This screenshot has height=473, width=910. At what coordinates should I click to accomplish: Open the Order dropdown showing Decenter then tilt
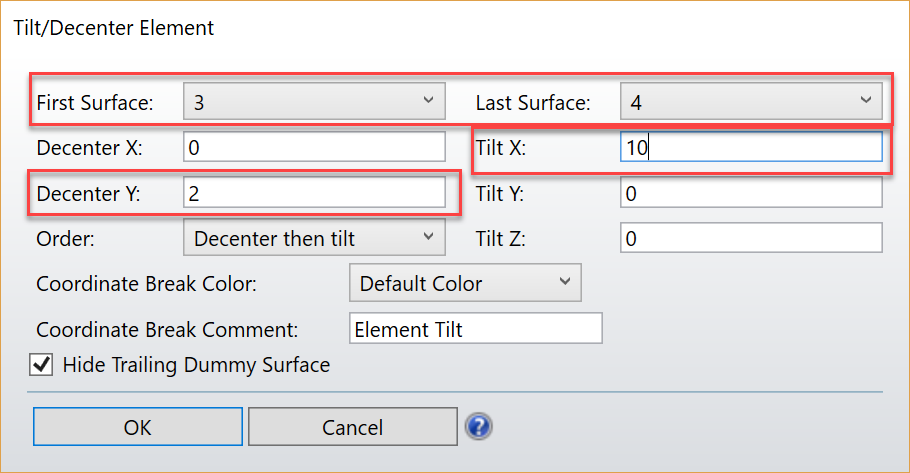click(314, 238)
